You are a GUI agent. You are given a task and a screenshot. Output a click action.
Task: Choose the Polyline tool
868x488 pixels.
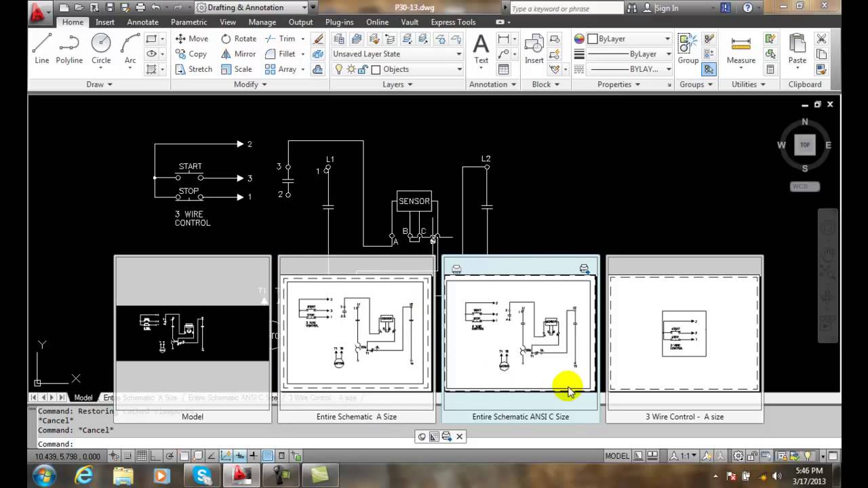coord(69,49)
